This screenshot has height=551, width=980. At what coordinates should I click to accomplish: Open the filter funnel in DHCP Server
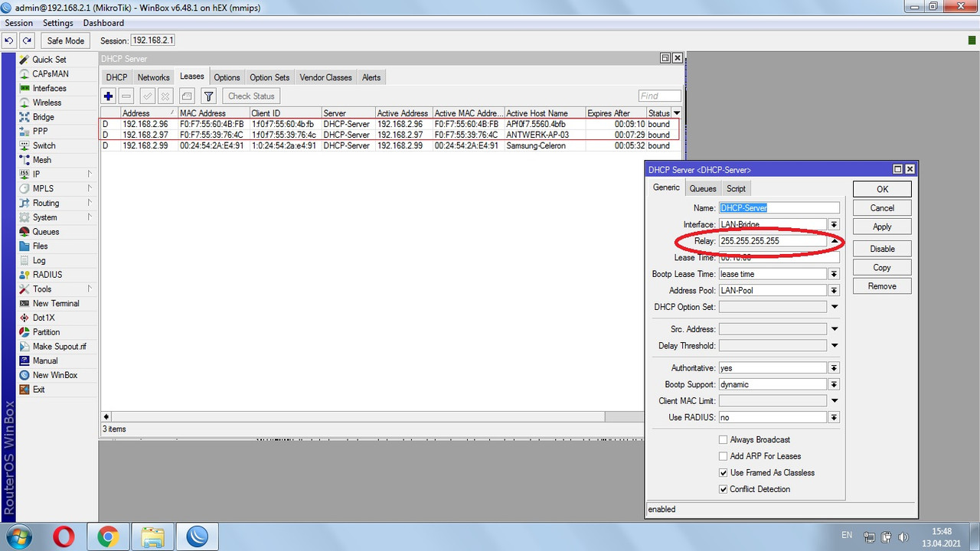(208, 96)
